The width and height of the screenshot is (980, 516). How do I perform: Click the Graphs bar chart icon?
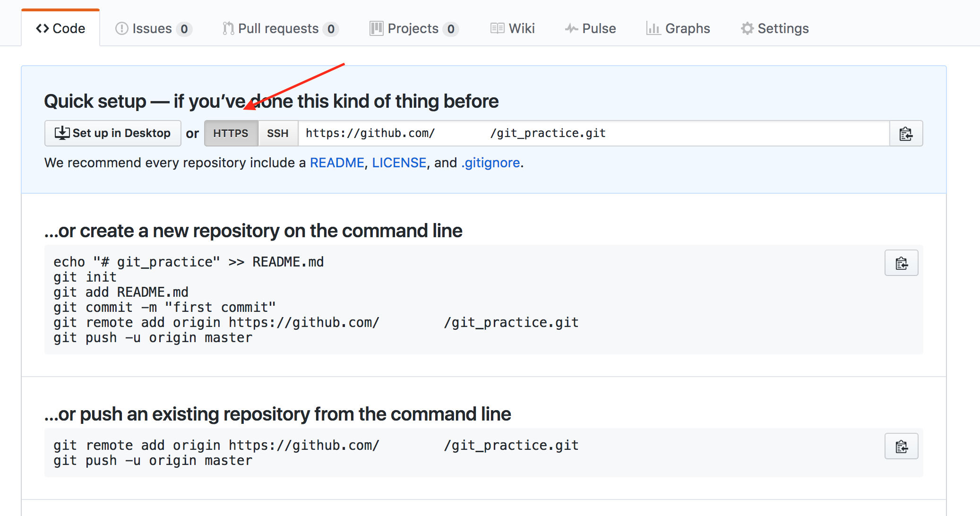tap(653, 28)
